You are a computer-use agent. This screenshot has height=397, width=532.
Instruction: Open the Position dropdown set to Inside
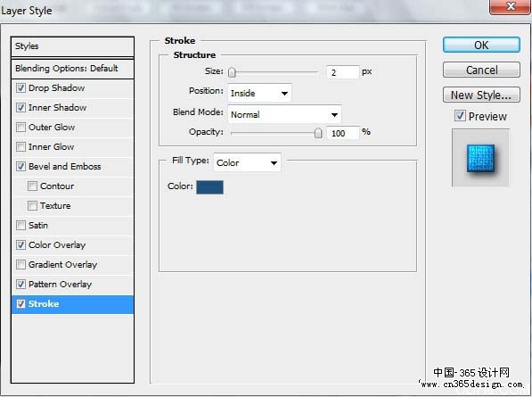click(259, 93)
